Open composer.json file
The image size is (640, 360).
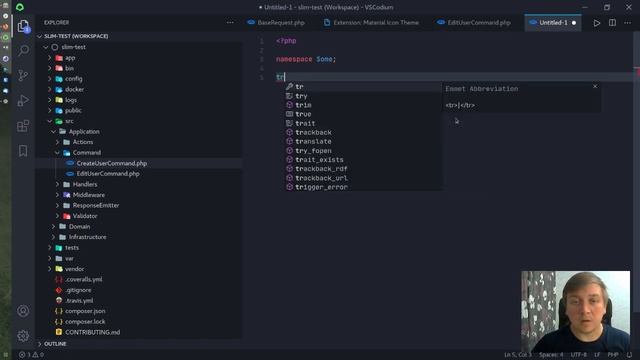[x=140, y=311]
